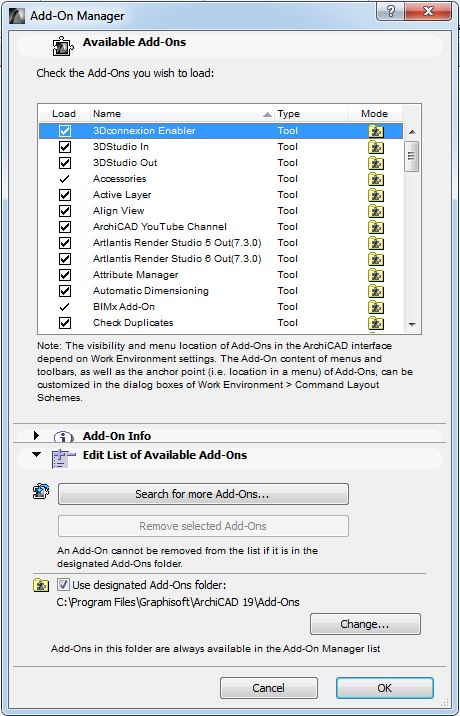Image resolution: width=460 pixels, height=716 pixels.
Task: Expand the Add-On Info panel
Action: click(37, 436)
